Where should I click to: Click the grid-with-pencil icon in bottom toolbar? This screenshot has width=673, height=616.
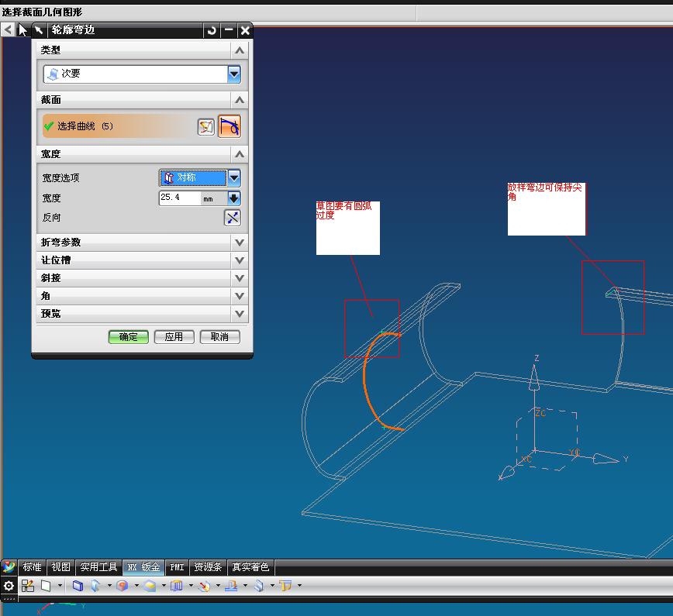pos(28,586)
